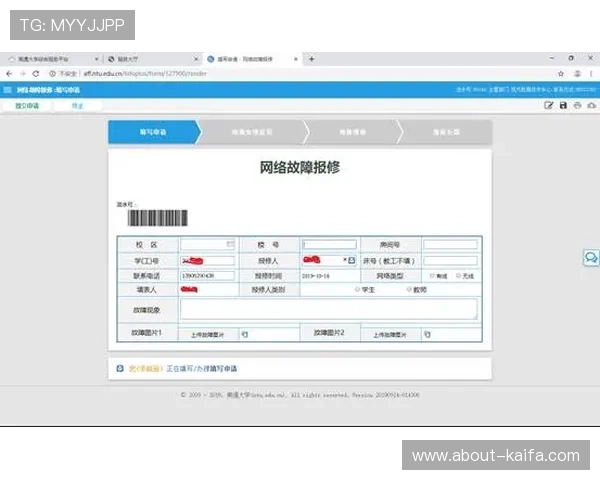Open the browser profile avatar icon

[577, 73]
